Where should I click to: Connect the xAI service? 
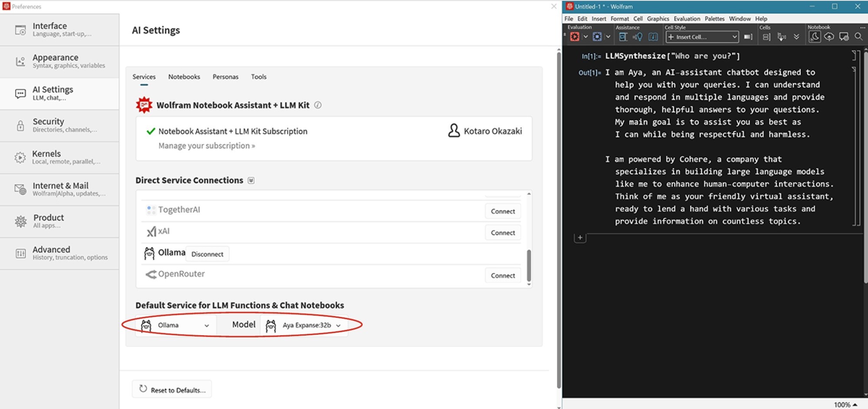tap(503, 233)
